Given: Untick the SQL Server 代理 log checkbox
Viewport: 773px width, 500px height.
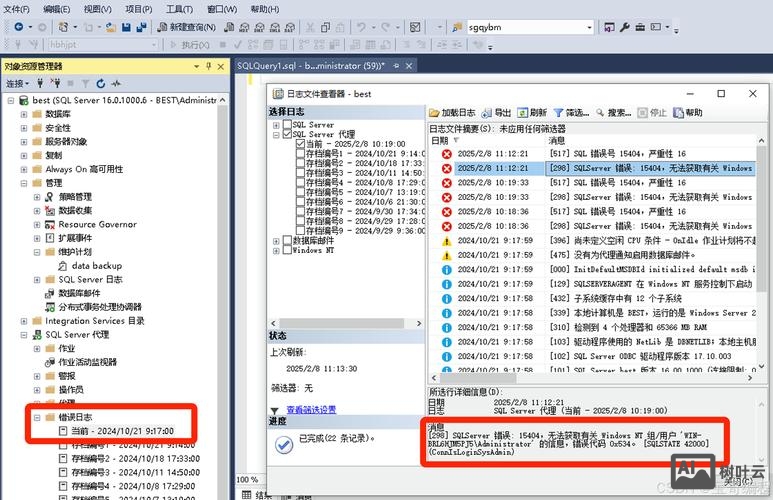Looking at the screenshot, I should click(287, 134).
